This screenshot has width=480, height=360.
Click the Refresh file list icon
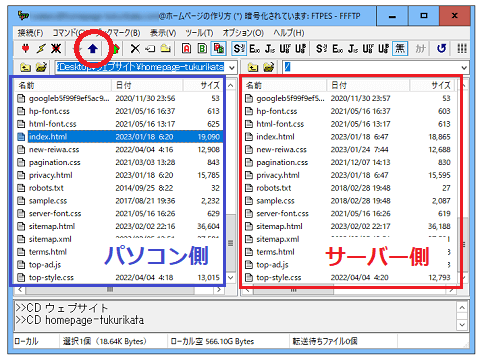tap(441, 49)
